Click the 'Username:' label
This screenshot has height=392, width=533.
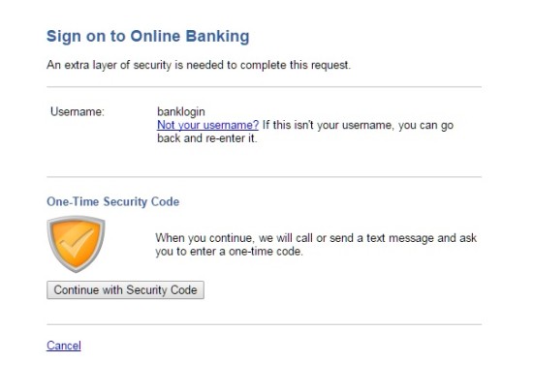pyautogui.click(x=78, y=111)
